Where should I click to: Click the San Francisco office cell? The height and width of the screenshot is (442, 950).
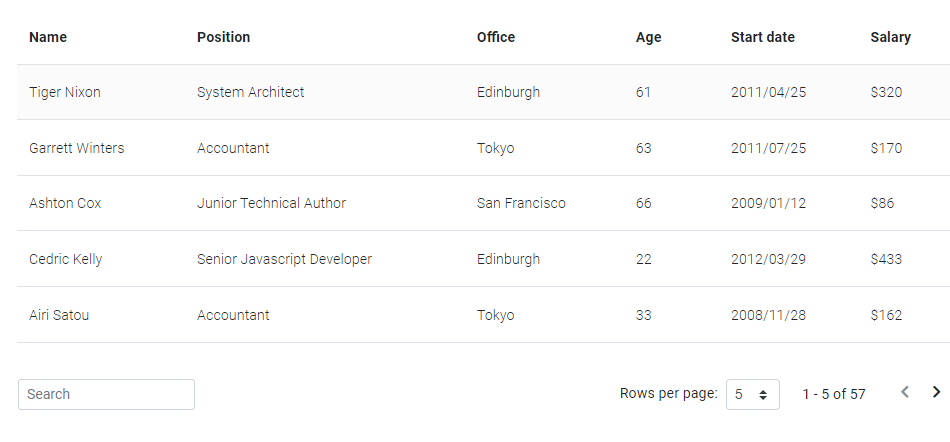tap(521, 203)
